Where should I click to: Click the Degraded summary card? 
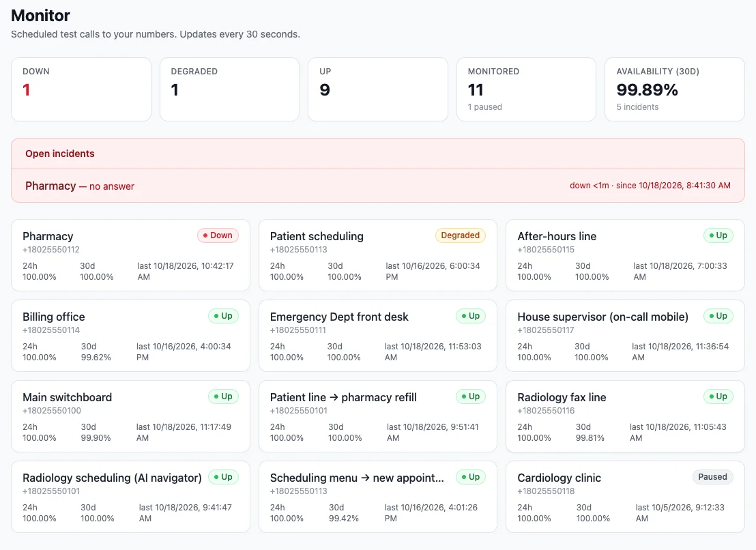coord(229,89)
